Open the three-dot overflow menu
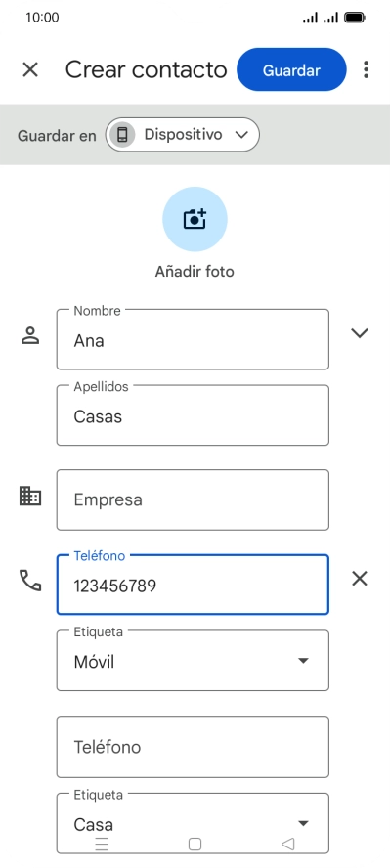Image resolution: width=390 pixels, height=868 pixels. [x=366, y=69]
